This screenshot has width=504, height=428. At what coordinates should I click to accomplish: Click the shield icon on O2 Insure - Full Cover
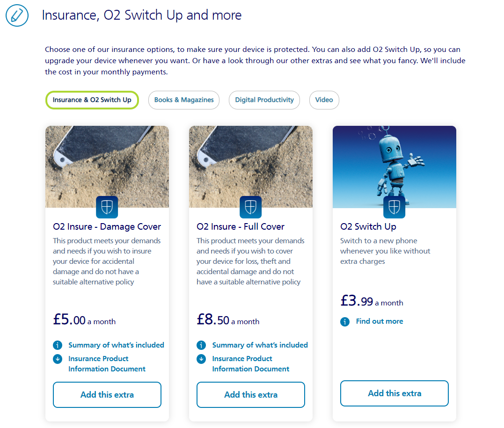251,207
